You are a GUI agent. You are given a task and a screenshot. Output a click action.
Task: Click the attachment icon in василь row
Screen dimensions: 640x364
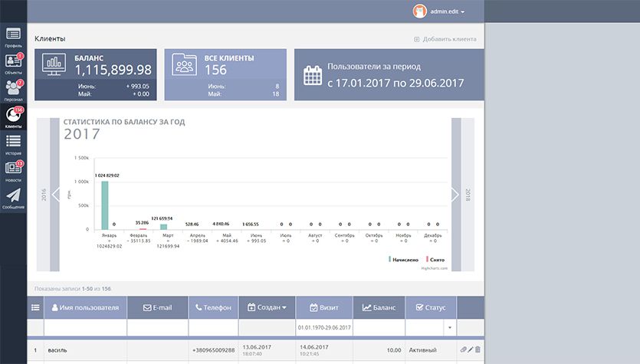click(x=463, y=349)
